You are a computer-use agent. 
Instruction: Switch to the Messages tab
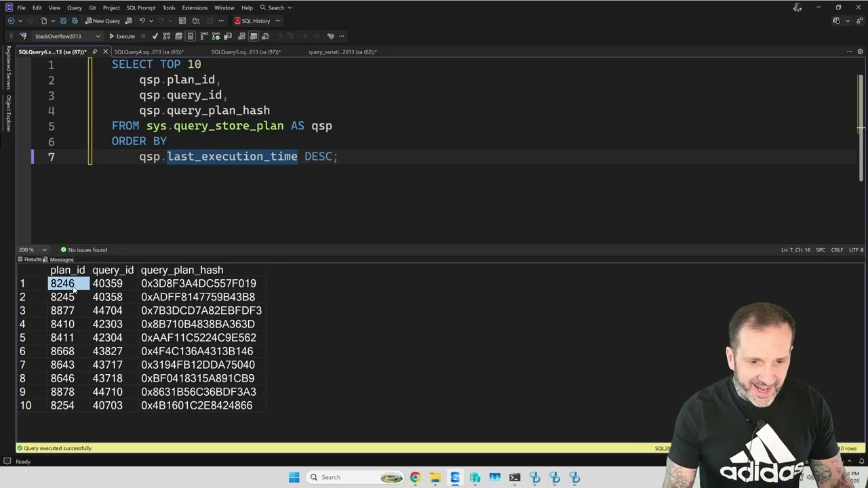point(58,260)
